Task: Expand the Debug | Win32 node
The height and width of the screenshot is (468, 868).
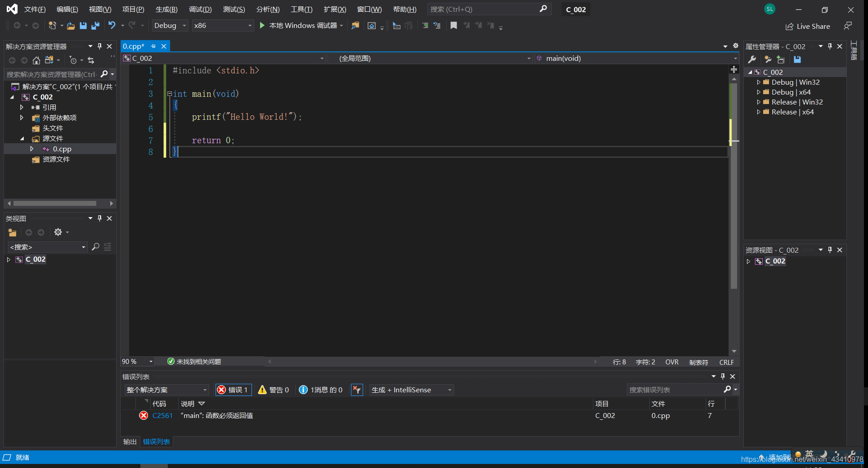Action: point(758,82)
